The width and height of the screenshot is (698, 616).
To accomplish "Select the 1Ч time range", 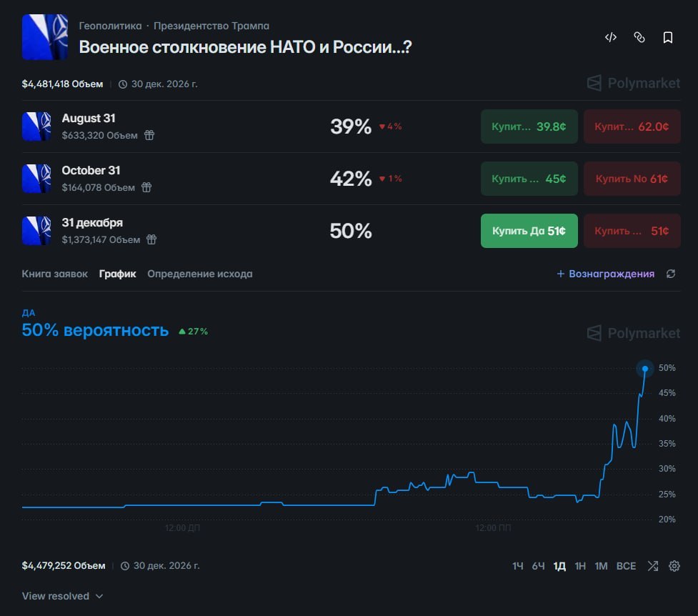I will pyautogui.click(x=517, y=566).
